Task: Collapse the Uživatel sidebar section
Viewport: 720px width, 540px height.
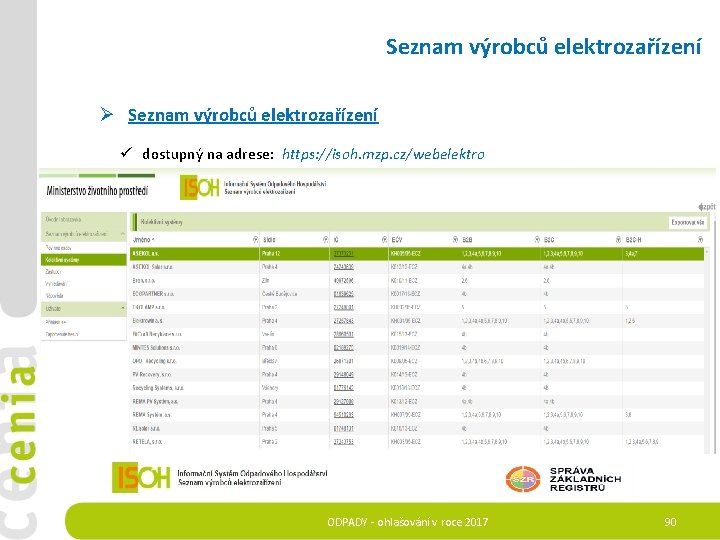Action: coord(123,308)
